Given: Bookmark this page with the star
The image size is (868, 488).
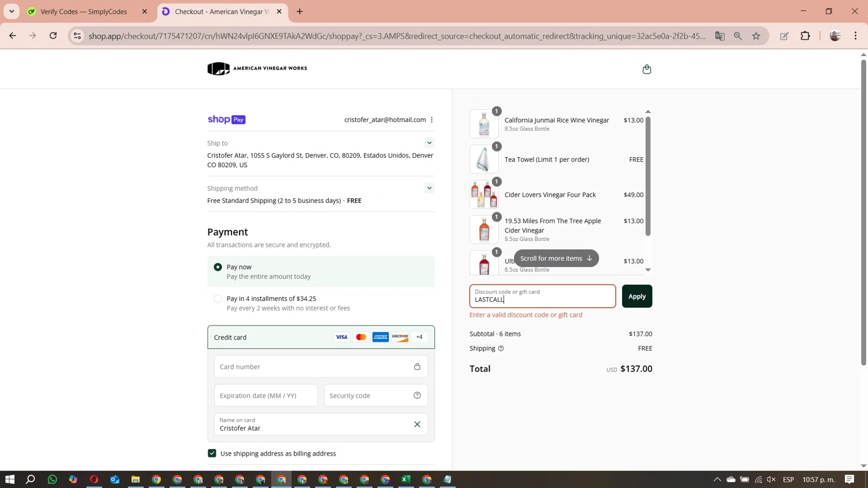Looking at the screenshot, I should point(756,36).
